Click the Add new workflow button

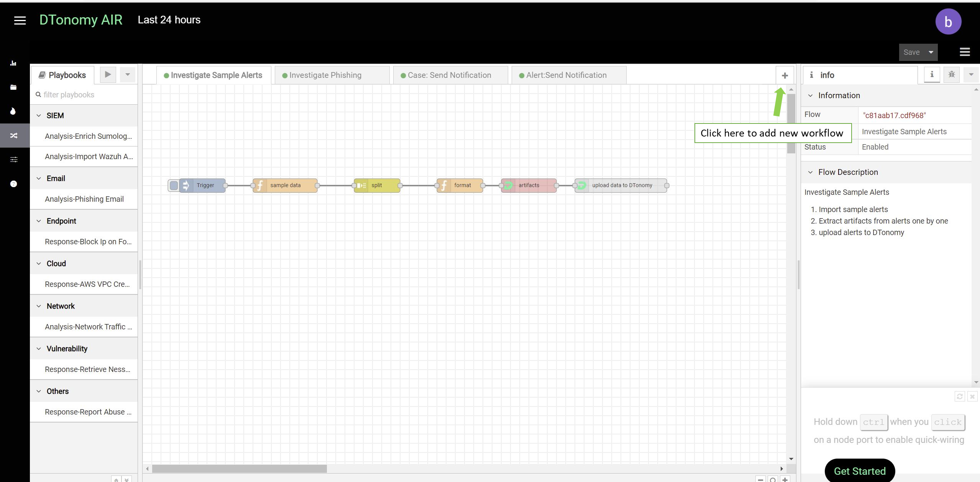pos(785,75)
